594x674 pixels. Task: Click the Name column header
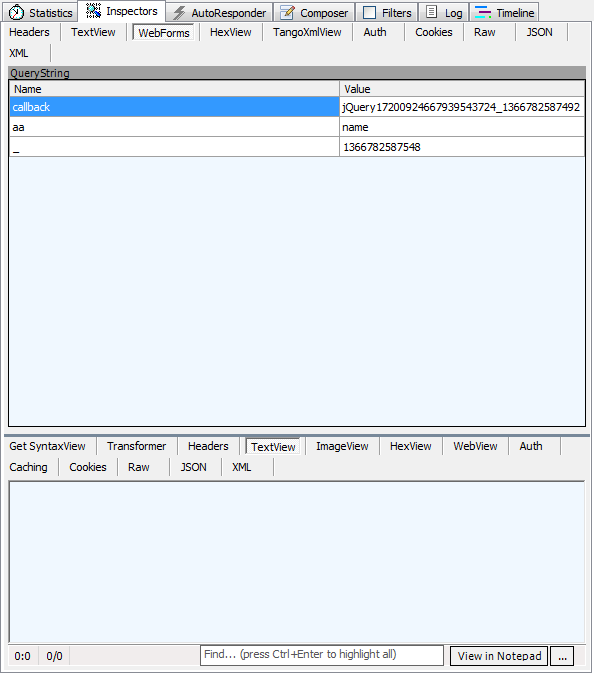pos(175,89)
